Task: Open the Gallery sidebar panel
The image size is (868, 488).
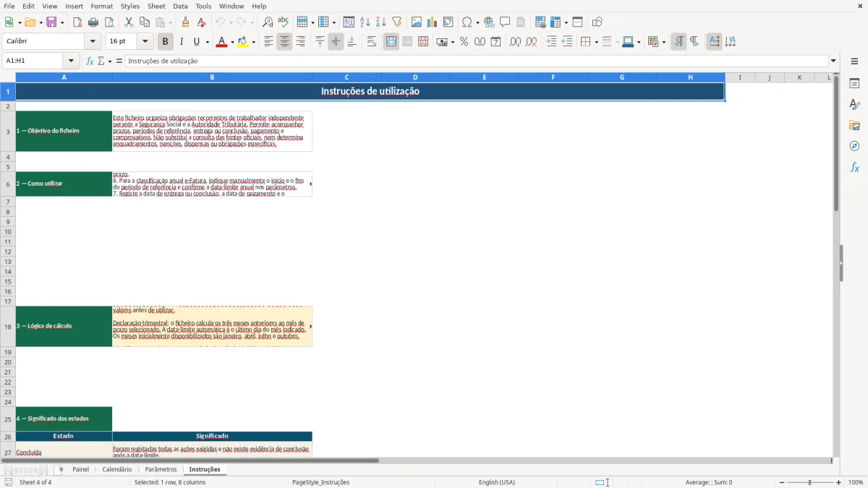Action: [x=854, y=125]
